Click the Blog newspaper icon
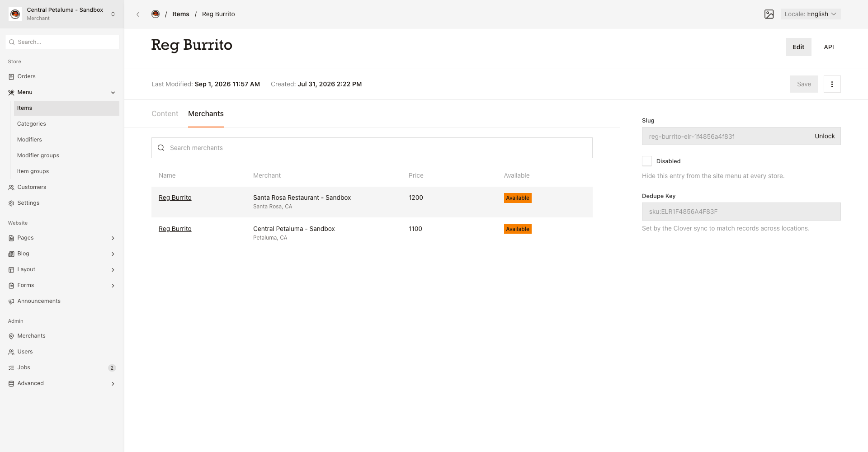The height and width of the screenshot is (452, 868). 11,254
